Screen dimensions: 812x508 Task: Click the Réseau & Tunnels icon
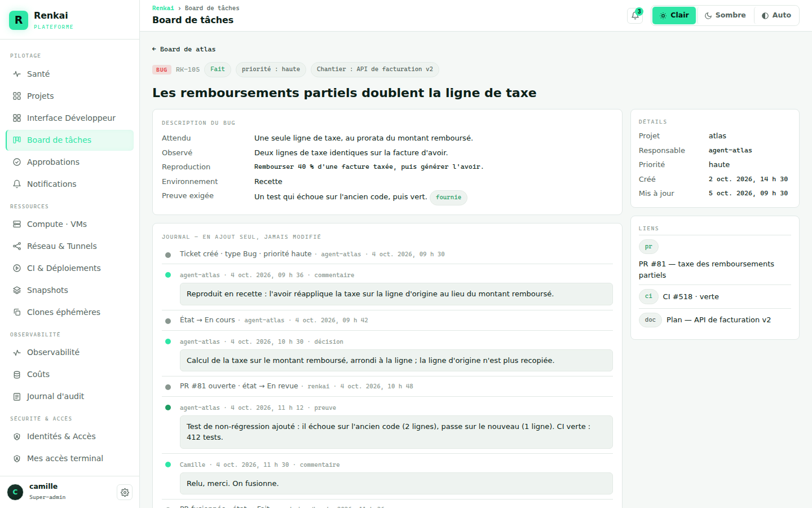coord(17,246)
